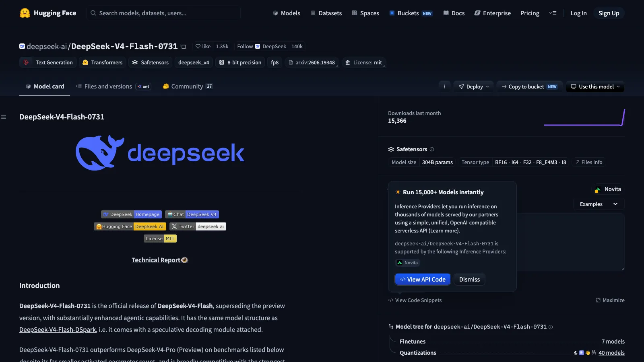Click the Model tree info icon
Viewport: 644px width, 362px height.
[551, 327]
